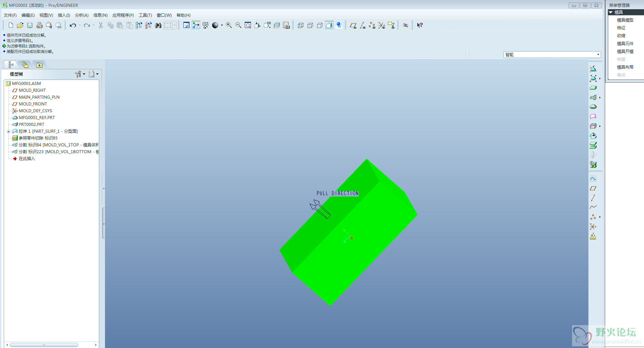Image resolution: width=644 pixels, height=348 pixels.
Task: Open the 智能 selection filter dropdown
Action: pos(598,55)
